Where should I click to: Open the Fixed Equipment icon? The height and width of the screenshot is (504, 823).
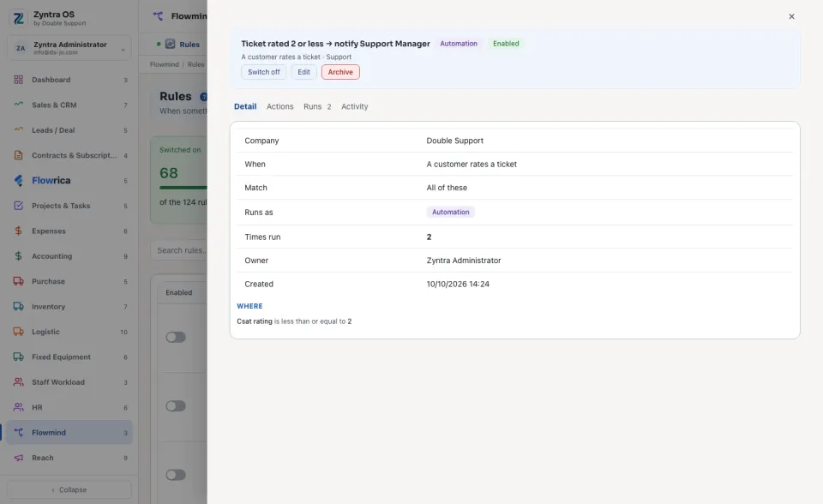point(18,357)
